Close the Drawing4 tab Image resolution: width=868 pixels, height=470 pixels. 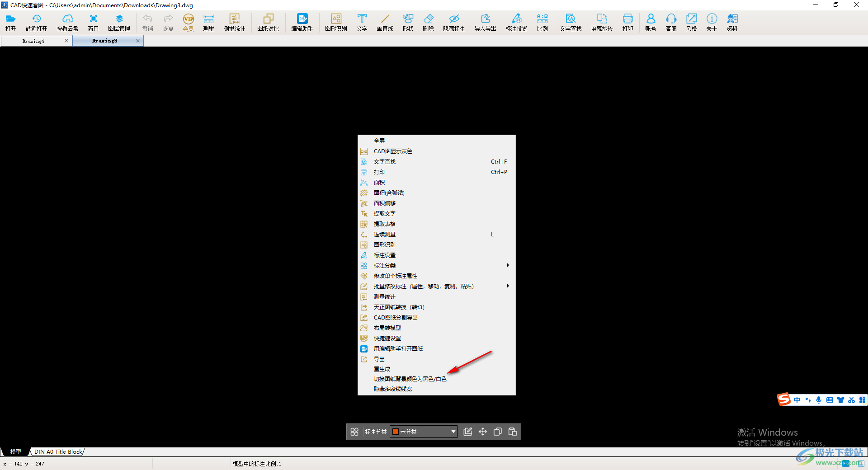pos(66,41)
